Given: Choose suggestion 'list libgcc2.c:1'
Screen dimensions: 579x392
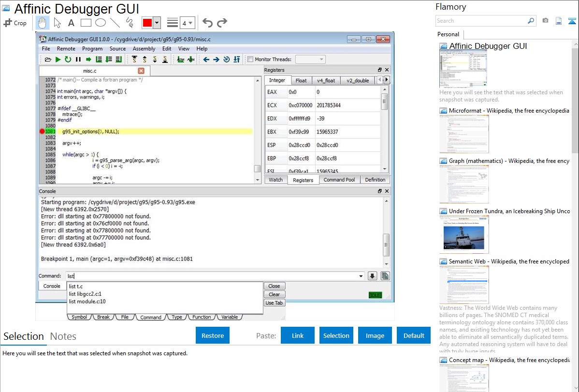Looking at the screenshot, I should (85, 294).
